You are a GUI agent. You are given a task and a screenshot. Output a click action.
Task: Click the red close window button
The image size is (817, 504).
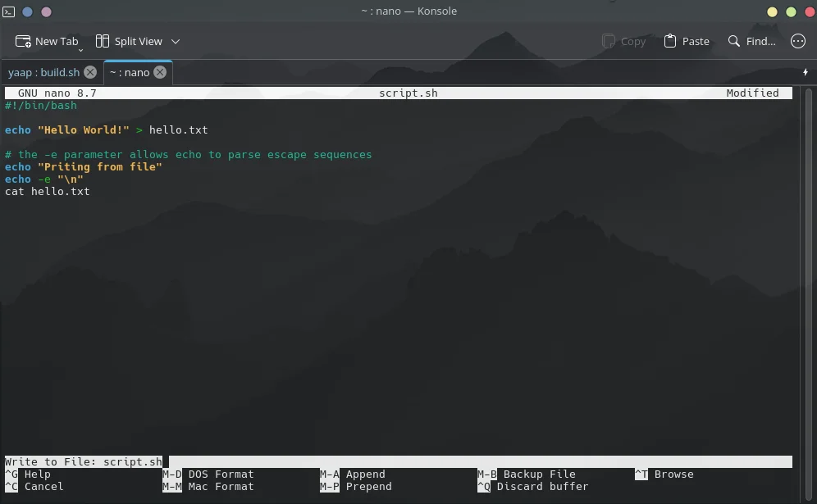(x=810, y=11)
